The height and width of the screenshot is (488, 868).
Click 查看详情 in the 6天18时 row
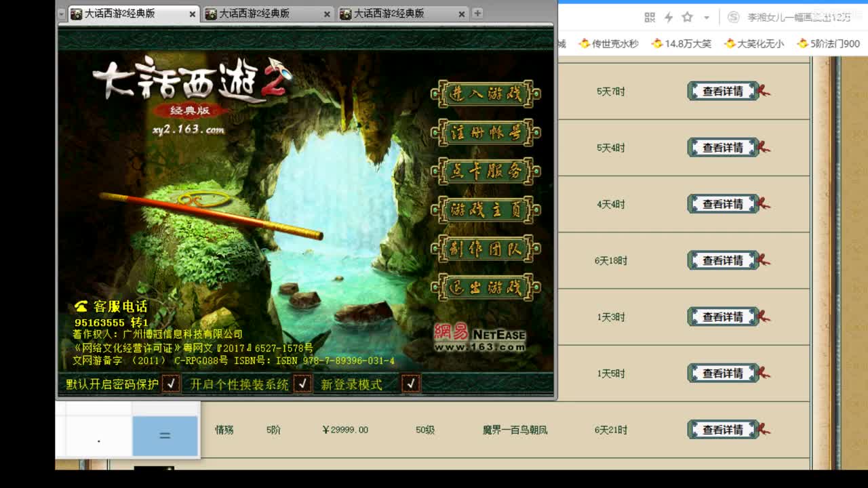tap(723, 260)
